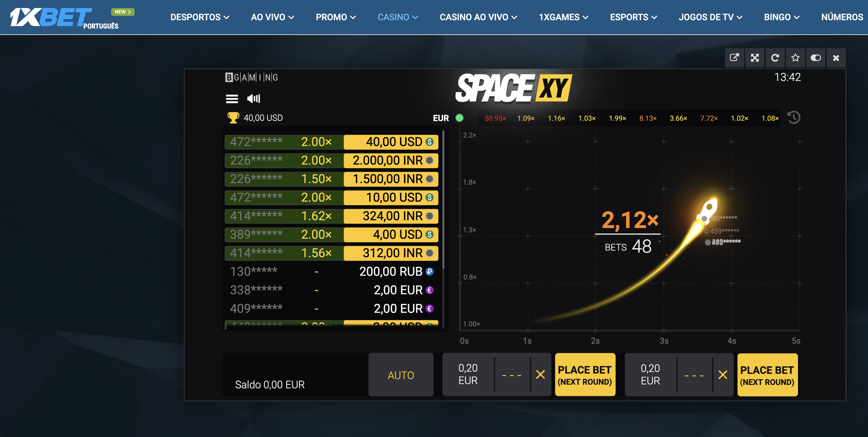Enter fullscreen mode with expand icon
Screen dimensions: 868x437
coord(755,58)
